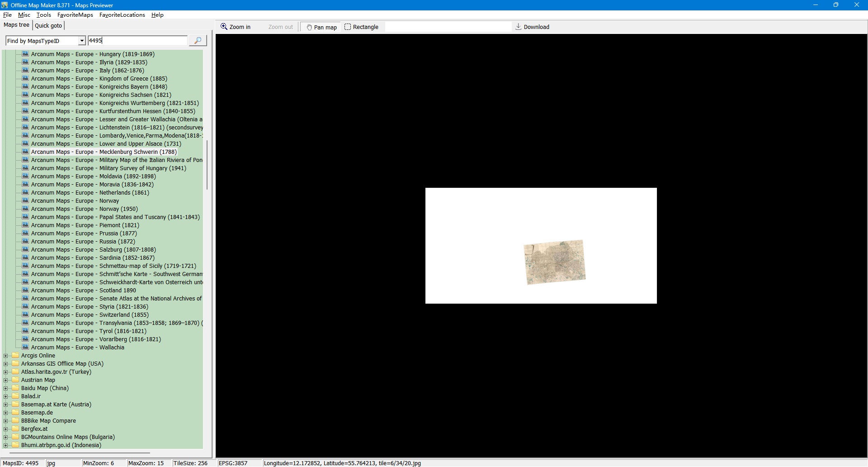Click the search text field containing 4495

coord(137,41)
